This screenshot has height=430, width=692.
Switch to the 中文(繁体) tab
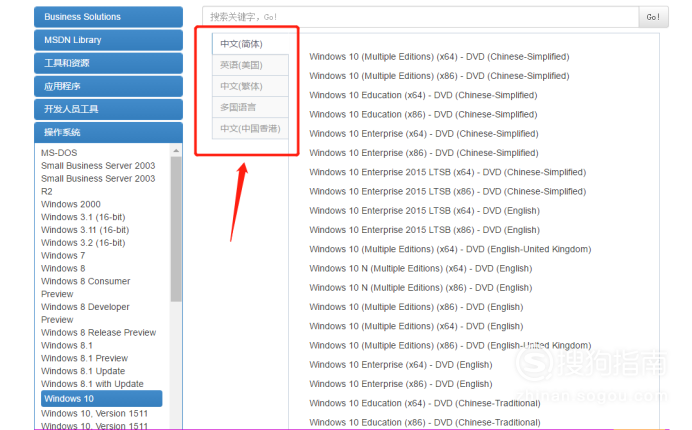(x=250, y=86)
